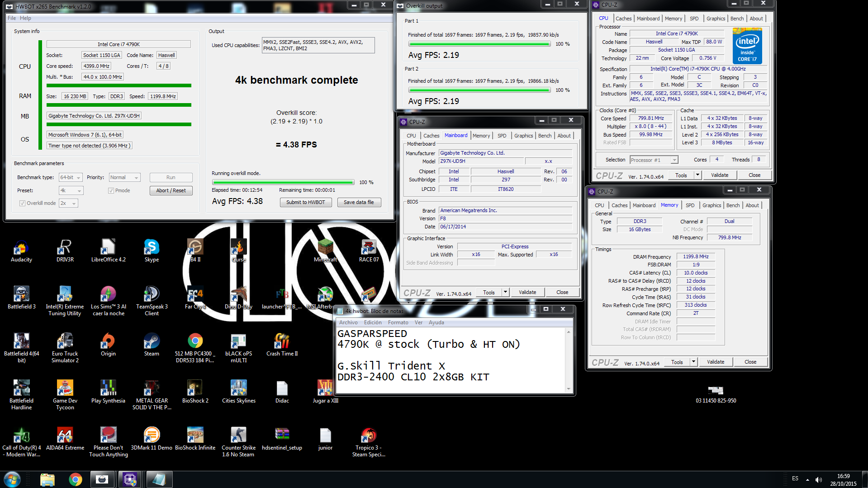Screen dimensions: 868x488
Task: Open the Play Synthesia shortcut
Action: pos(108,392)
